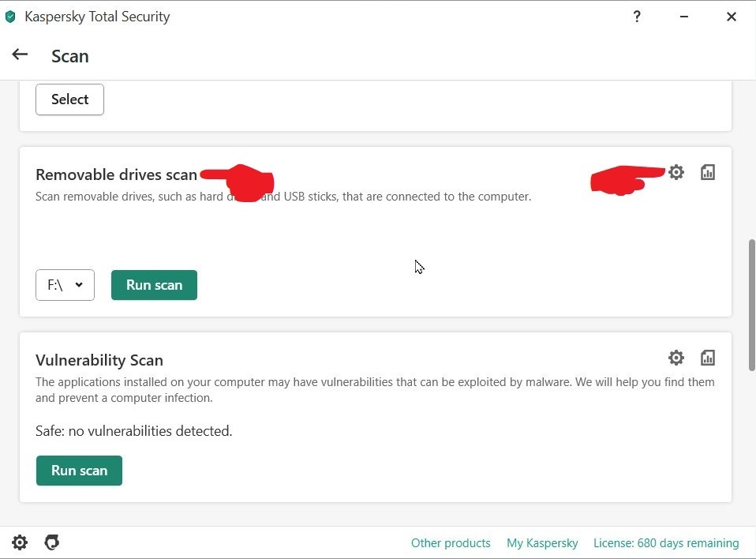View Removable drives scan report icon
The width and height of the screenshot is (756, 559).
pos(708,172)
